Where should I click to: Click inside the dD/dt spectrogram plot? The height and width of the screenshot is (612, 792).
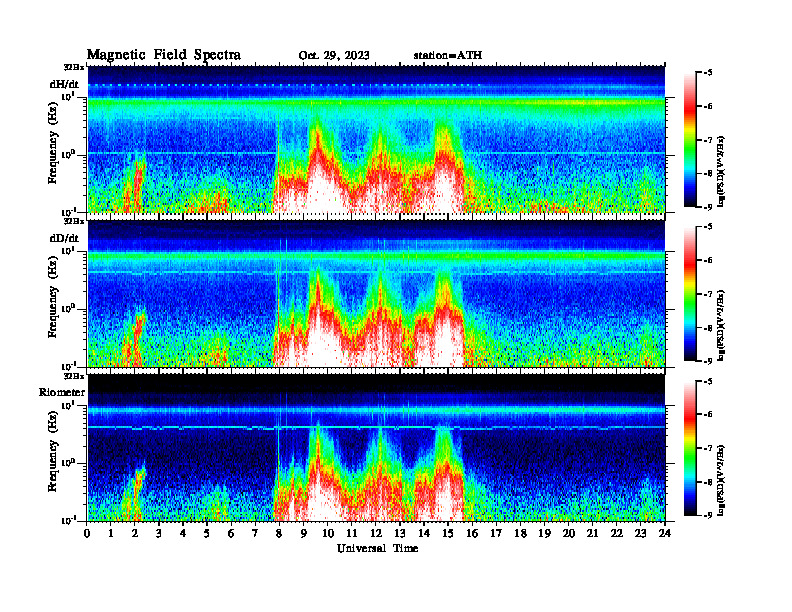click(376, 293)
